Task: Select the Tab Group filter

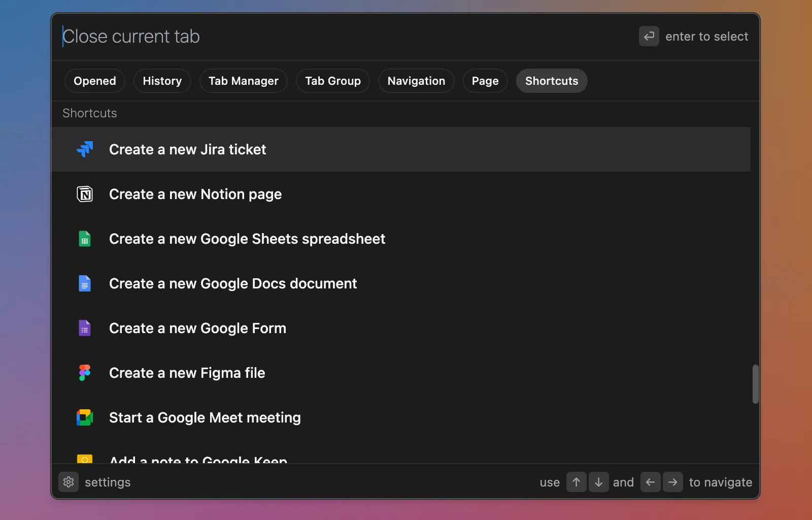Action: pos(333,81)
